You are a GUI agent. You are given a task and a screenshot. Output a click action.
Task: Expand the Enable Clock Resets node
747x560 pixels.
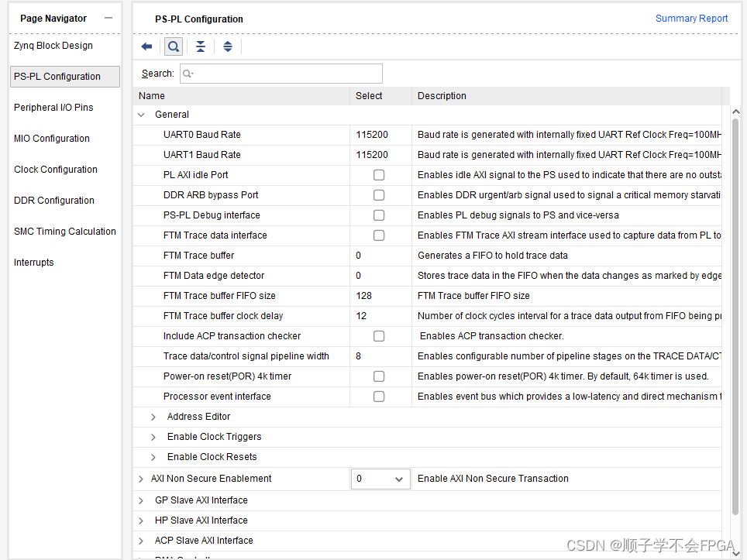coord(153,457)
